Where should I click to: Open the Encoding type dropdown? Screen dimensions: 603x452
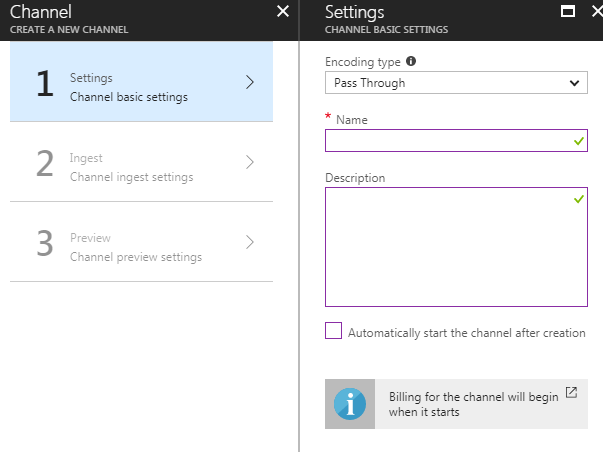point(456,83)
